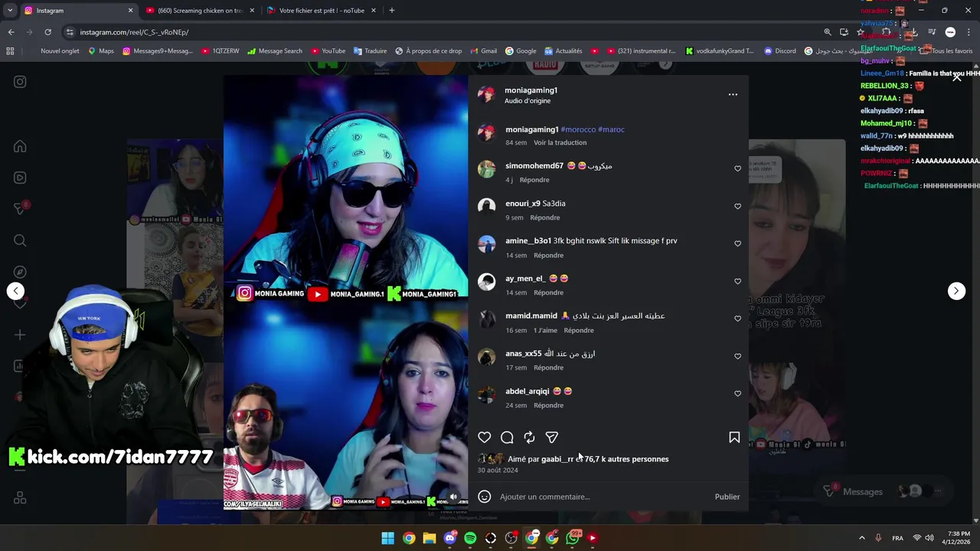This screenshot has width=980, height=551.
Task: Like abdel_arqiqi's comment
Action: (737, 393)
